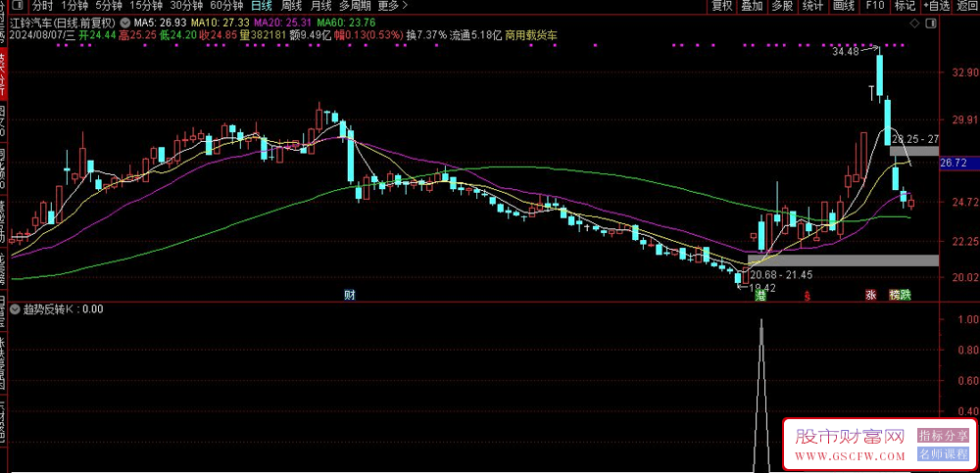Open the 多周期 multi-period view
980x473 pixels.
(x=355, y=6)
